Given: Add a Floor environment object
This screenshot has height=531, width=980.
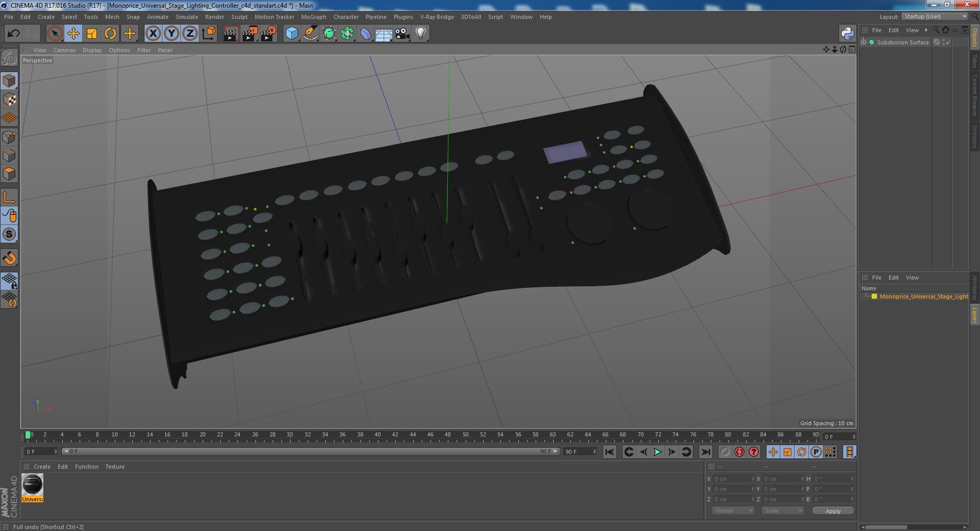Looking at the screenshot, I should click(x=384, y=34).
